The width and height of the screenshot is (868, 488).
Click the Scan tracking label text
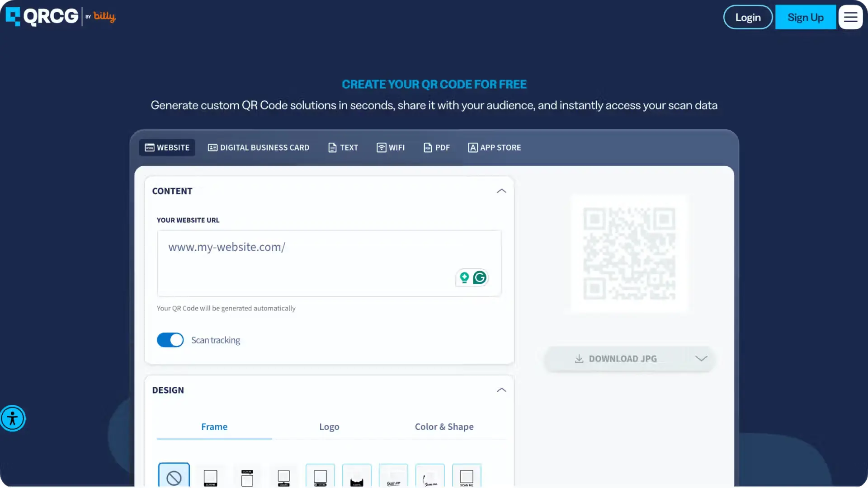pos(216,340)
